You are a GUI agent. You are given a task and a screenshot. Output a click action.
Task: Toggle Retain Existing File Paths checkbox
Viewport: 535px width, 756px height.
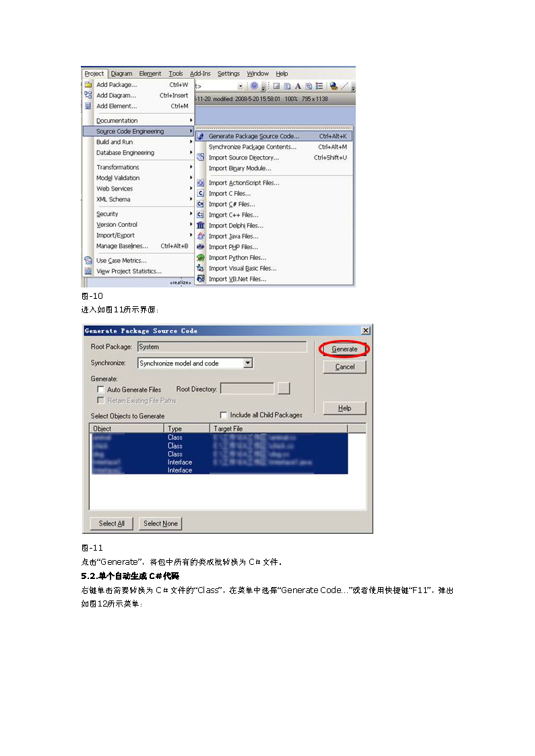100,400
